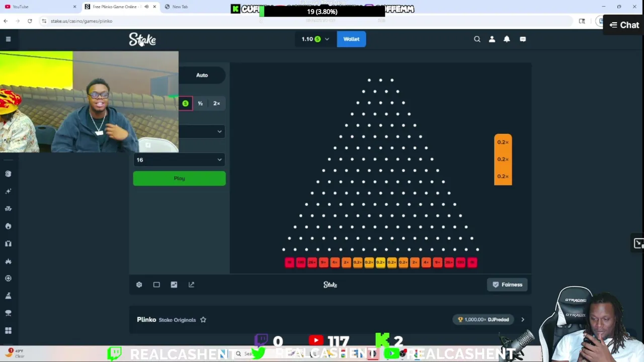The width and height of the screenshot is (644, 362).
Task: Click the 1,000.00× DJPredad badge
Action: [484, 320]
